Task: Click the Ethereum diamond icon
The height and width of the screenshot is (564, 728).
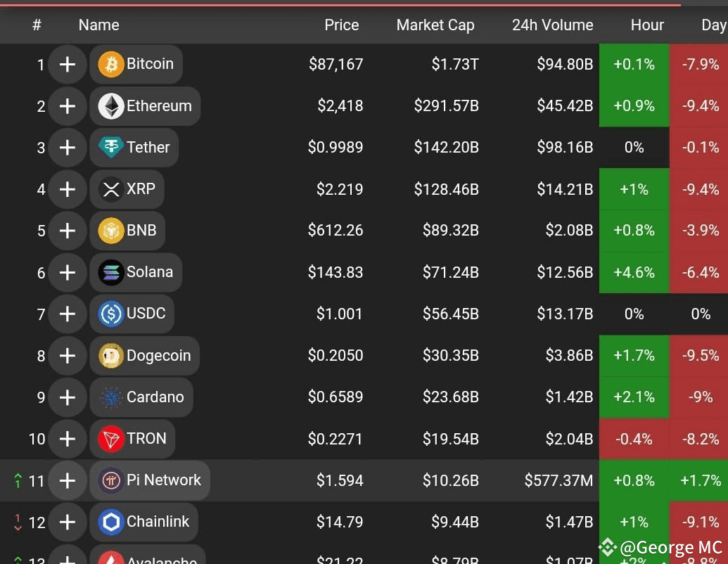Action: 110,105
